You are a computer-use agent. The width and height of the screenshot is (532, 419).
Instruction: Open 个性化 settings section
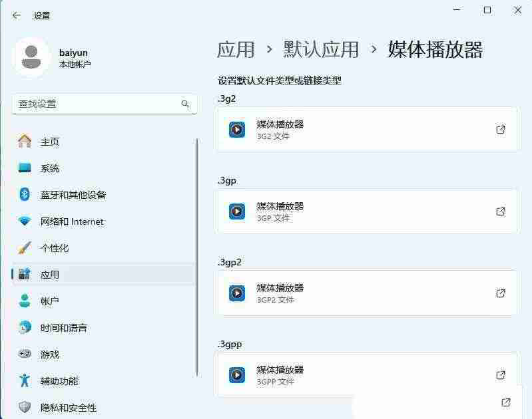tap(103, 248)
